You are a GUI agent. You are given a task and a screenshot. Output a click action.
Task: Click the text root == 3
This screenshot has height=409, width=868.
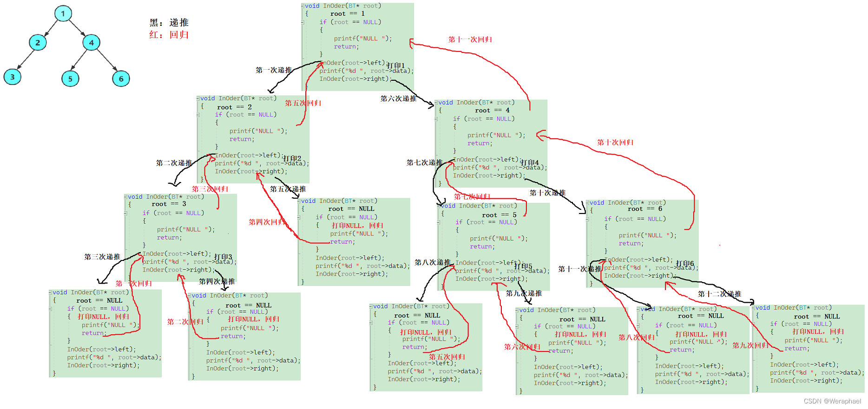(169, 204)
